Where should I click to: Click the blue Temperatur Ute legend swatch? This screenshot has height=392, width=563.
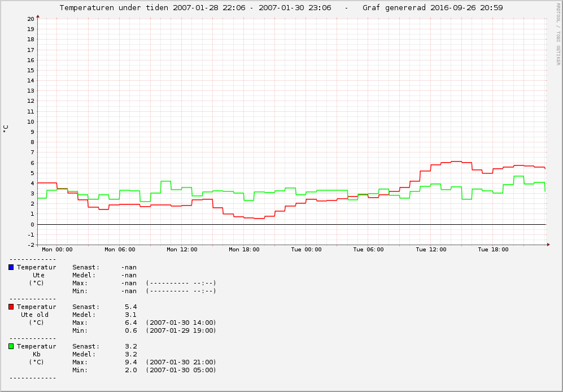point(11,267)
